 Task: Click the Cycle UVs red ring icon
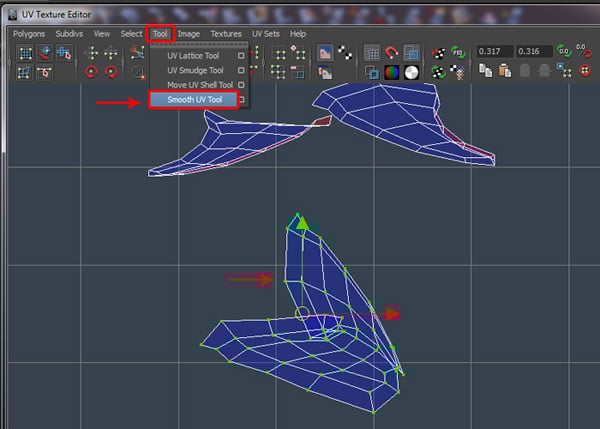(585, 71)
